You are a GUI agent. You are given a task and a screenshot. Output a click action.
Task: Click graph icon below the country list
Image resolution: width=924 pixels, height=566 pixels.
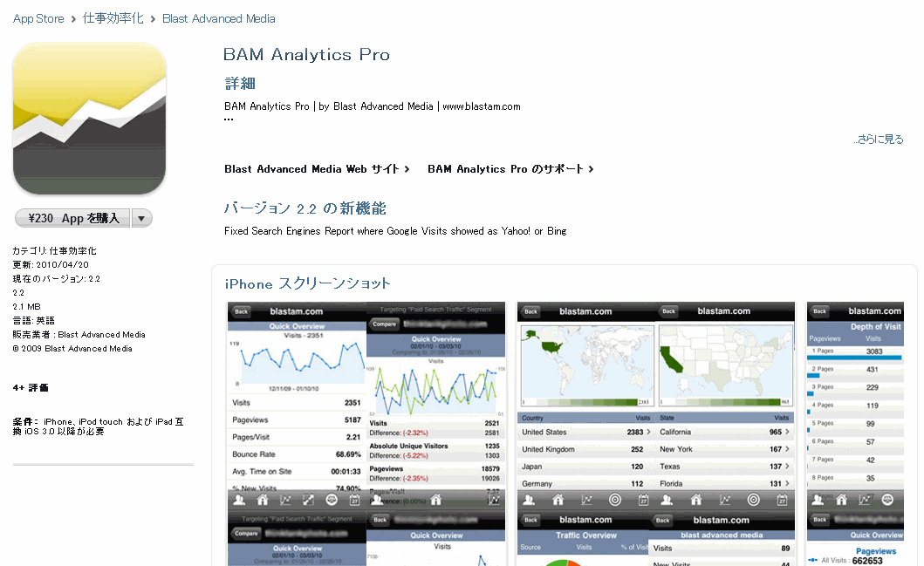(x=587, y=500)
